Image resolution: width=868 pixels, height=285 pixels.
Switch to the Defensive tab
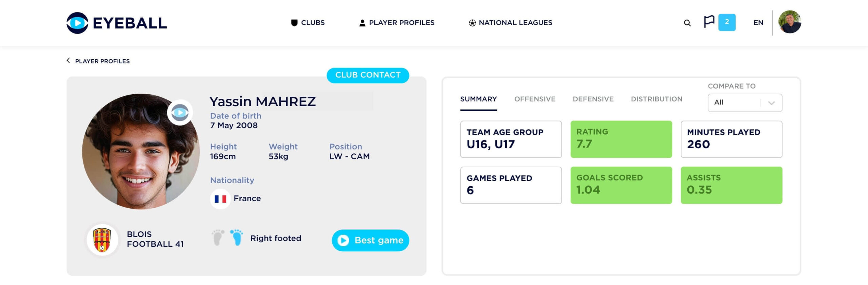point(593,99)
